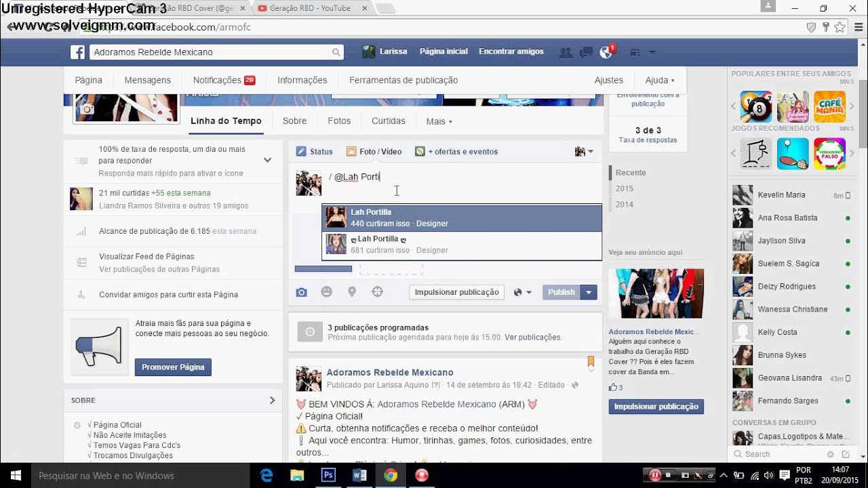Screen dimensions: 868x488
Task: Click the Windows Start button
Action: [16, 475]
